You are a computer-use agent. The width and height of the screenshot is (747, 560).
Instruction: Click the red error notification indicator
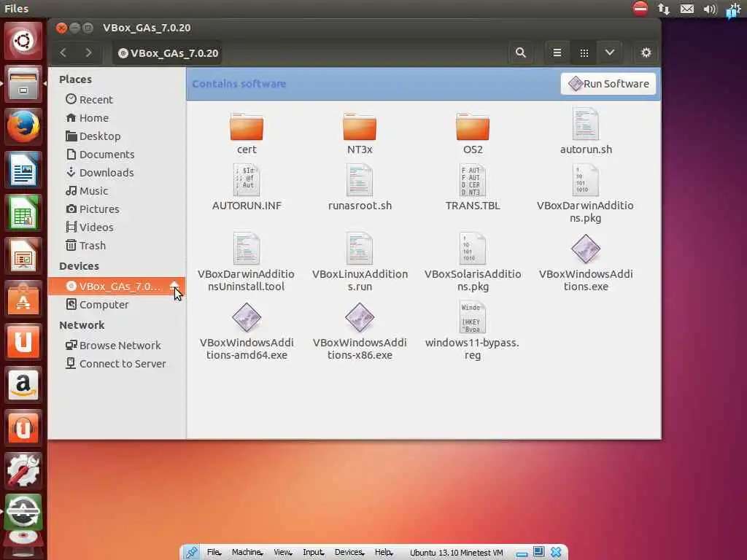pos(640,8)
